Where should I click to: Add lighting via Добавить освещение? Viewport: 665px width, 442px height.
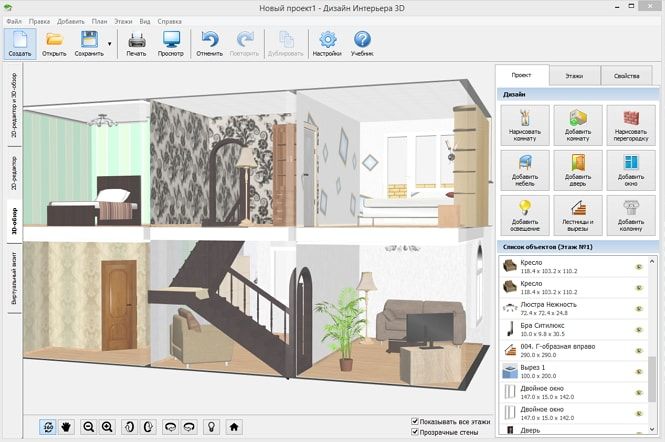point(525,215)
